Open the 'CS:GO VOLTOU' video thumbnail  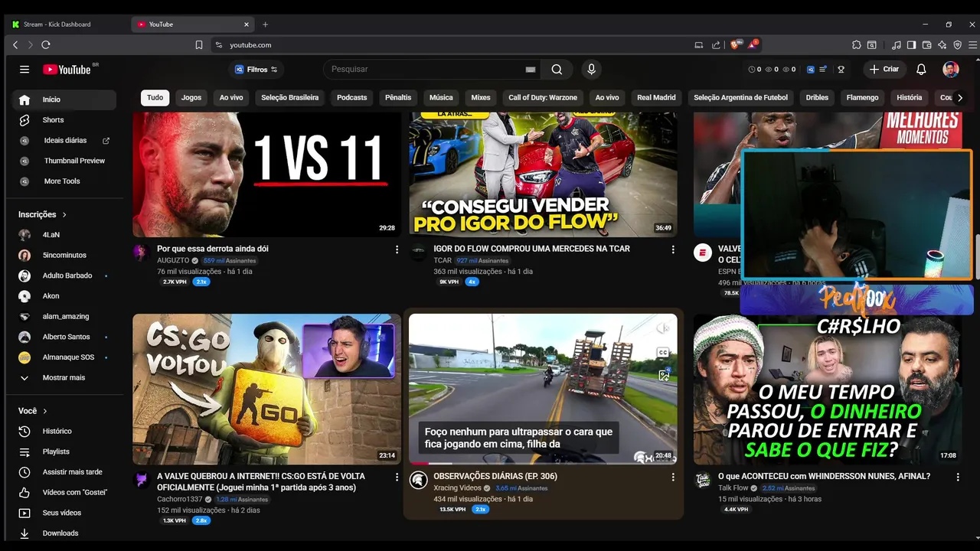click(x=266, y=389)
